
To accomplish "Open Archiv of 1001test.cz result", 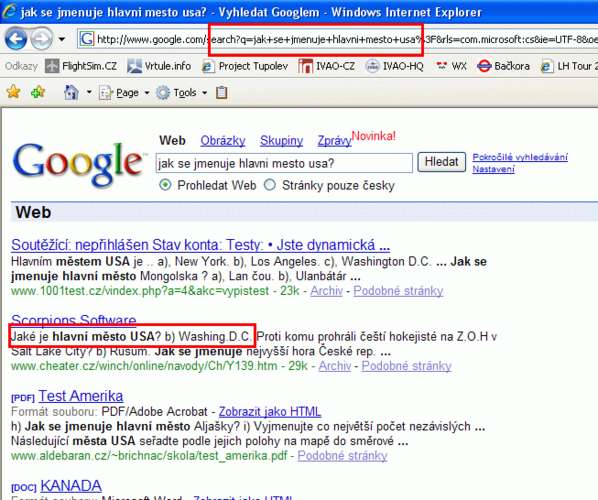I will point(326,291).
